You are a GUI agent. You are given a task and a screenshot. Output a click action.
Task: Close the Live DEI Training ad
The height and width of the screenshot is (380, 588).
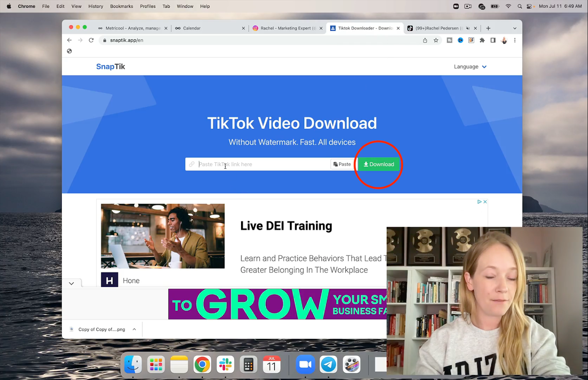click(x=485, y=202)
